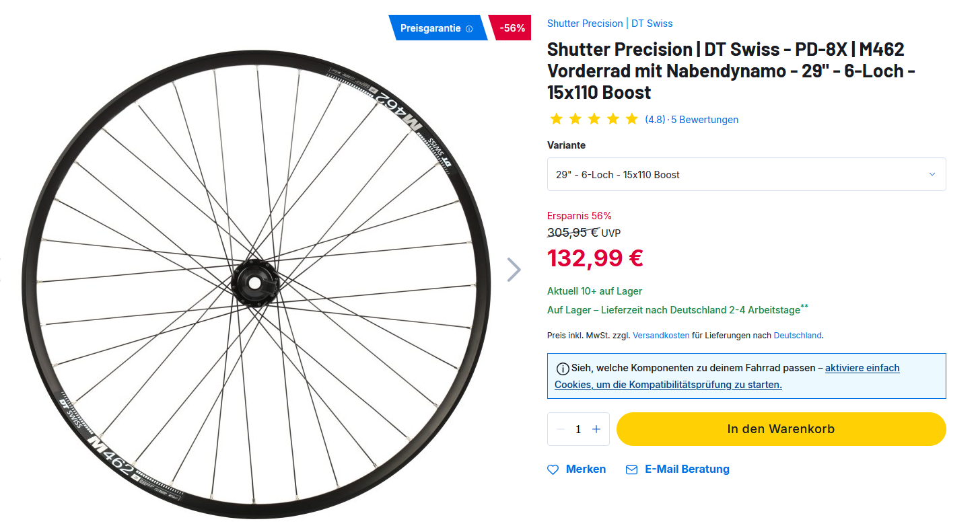Viewport: 980px width, 532px height.
Task: Add product with In den Warenkorb button
Action: (x=781, y=429)
